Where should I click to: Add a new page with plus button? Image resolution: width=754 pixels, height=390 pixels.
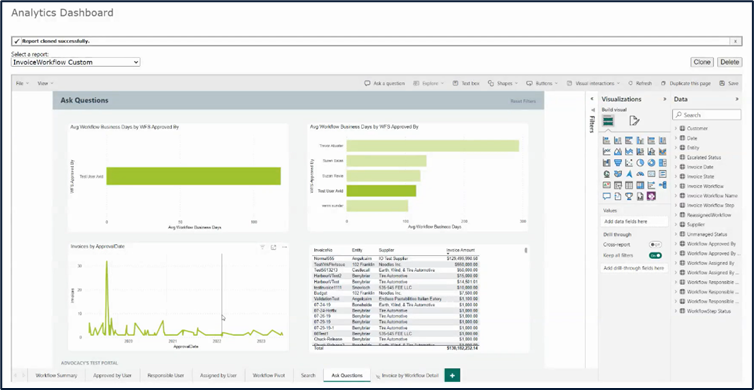[x=452, y=375]
